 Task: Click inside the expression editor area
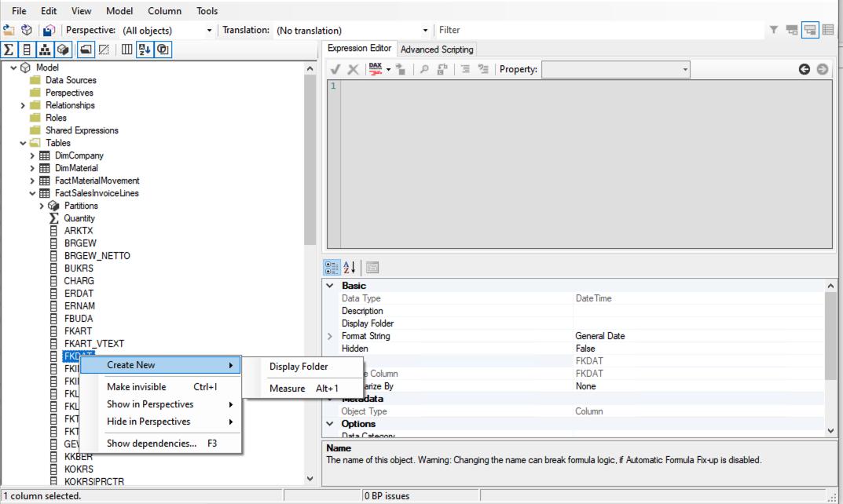tap(586, 164)
